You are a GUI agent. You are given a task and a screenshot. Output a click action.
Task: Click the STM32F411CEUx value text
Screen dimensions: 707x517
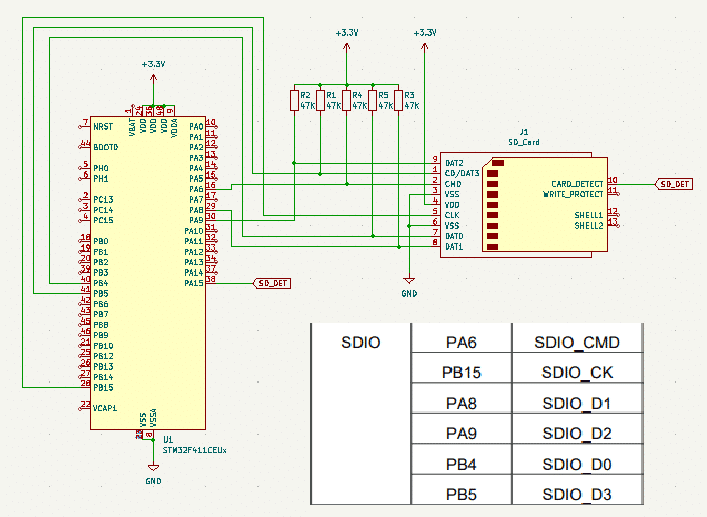[x=194, y=450]
